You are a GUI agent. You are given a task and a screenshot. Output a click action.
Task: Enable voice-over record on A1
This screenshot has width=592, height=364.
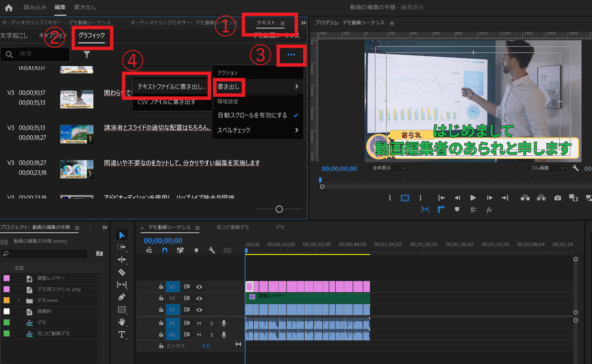click(x=223, y=323)
